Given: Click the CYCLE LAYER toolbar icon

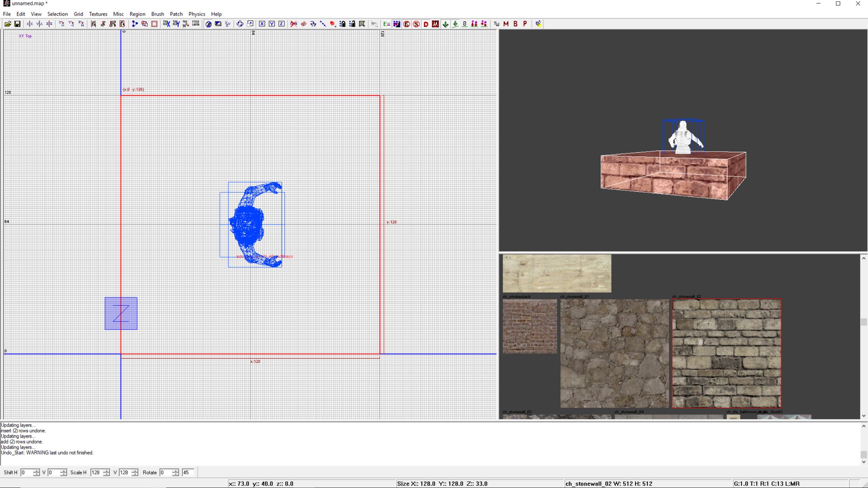Looking at the screenshot, I should click(196, 24).
